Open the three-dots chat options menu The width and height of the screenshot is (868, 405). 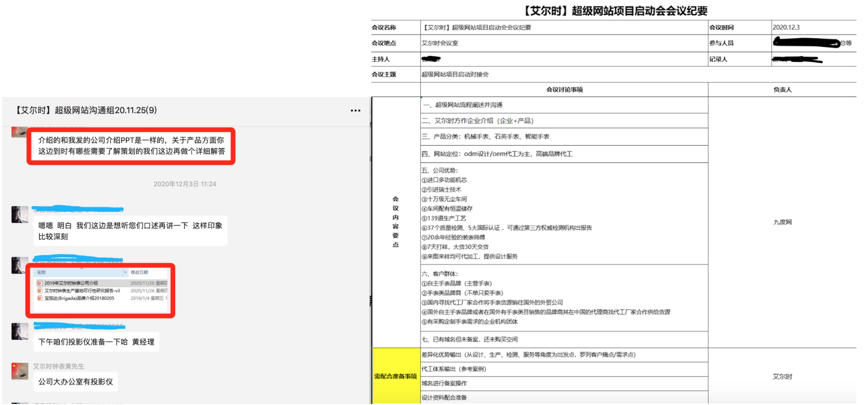[x=355, y=111]
